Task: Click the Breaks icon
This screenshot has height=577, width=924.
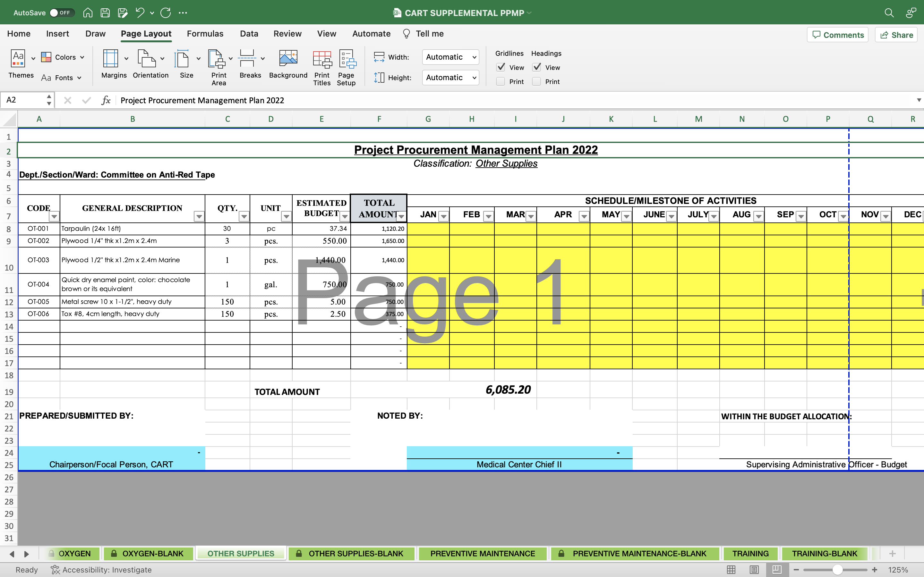Action: coord(247,59)
